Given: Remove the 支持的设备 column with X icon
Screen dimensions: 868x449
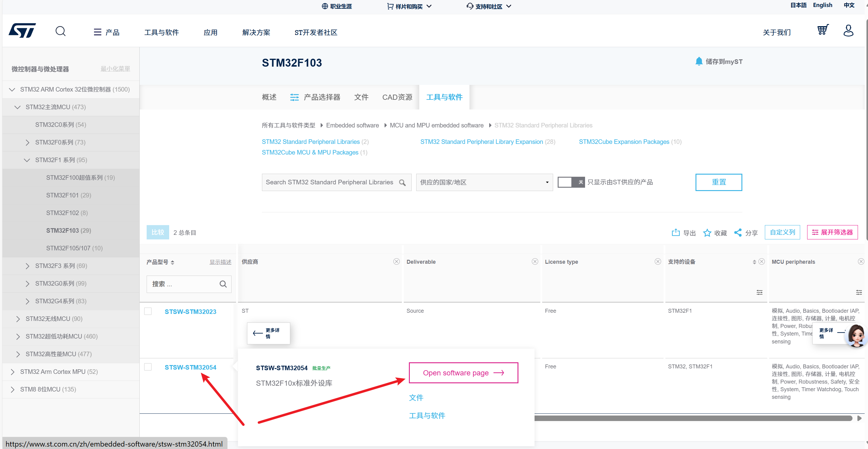Looking at the screenshot, I should pos(762,262).
